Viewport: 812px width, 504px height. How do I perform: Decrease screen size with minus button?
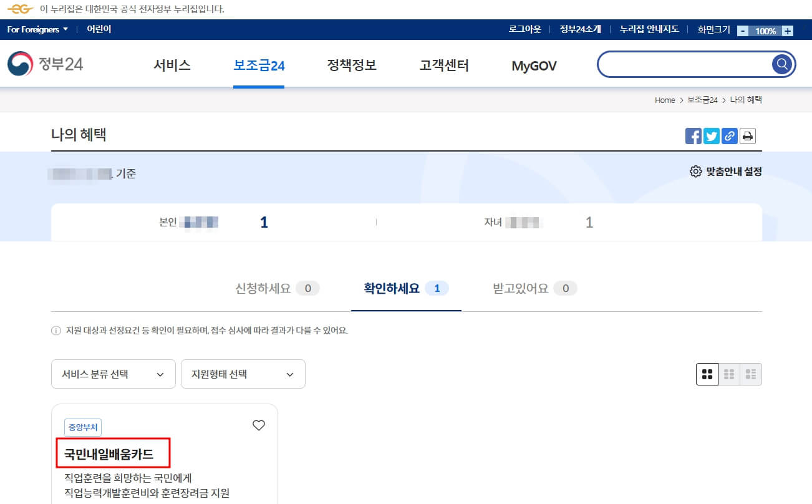point(743,31)
